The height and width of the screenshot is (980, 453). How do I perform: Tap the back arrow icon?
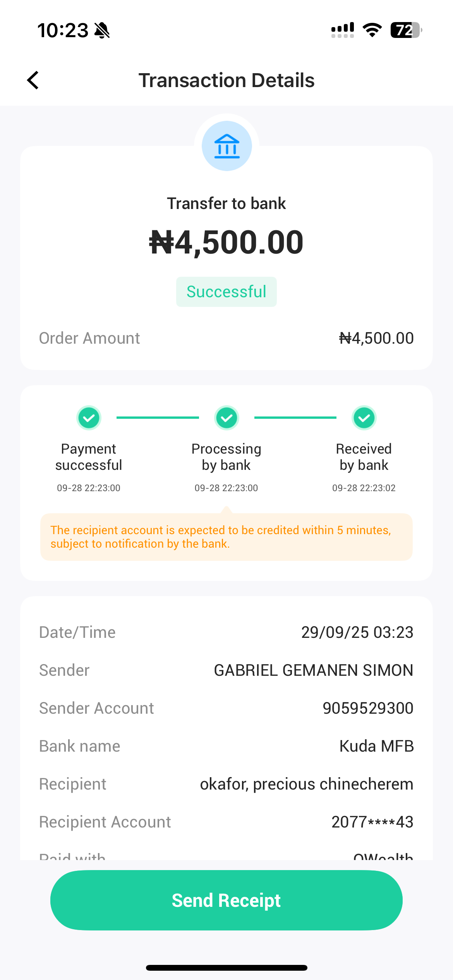pyautogui.click(x=33, y=80)
